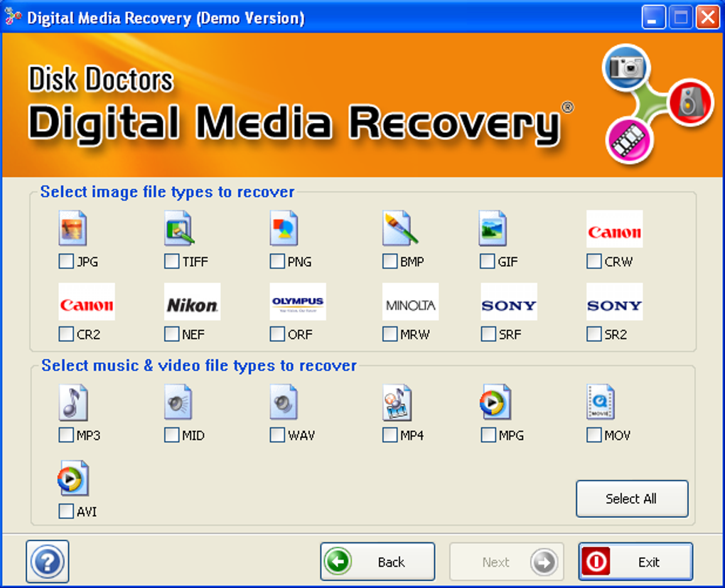The height and width of the screenshot is (588, 725).
Task: Click the MP3 music note icon
Action: (x=73, y=402)
